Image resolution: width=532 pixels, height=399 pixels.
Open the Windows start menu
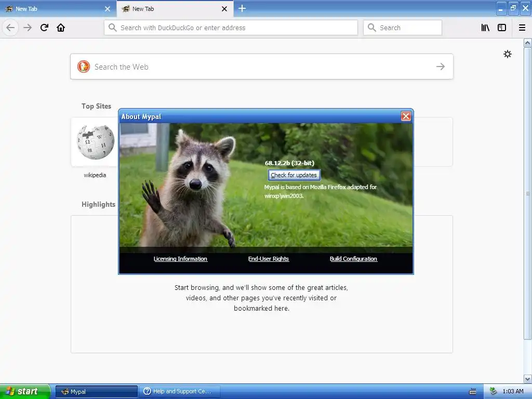pyautogui.click(x=25, y=391)
